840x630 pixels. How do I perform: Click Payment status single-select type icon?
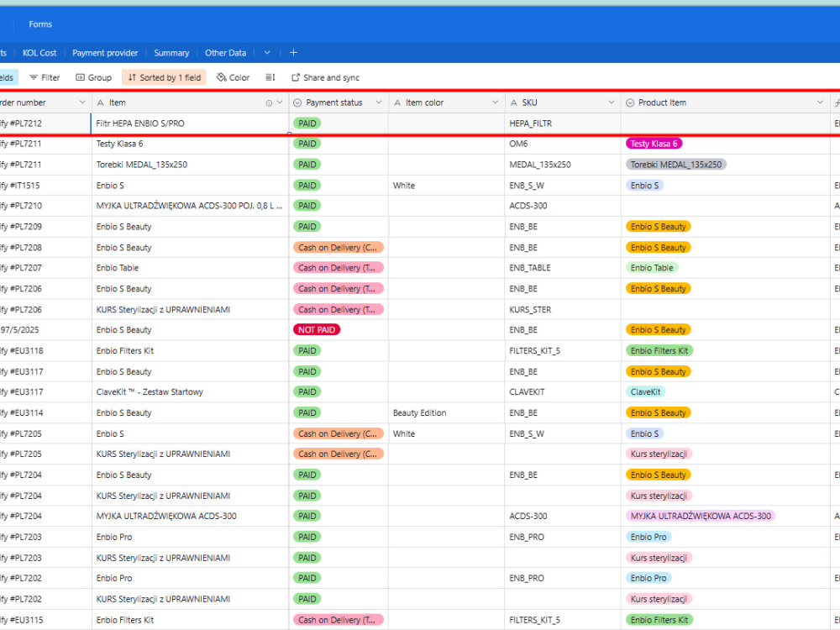pyautogui.click(x=297, y=102)
